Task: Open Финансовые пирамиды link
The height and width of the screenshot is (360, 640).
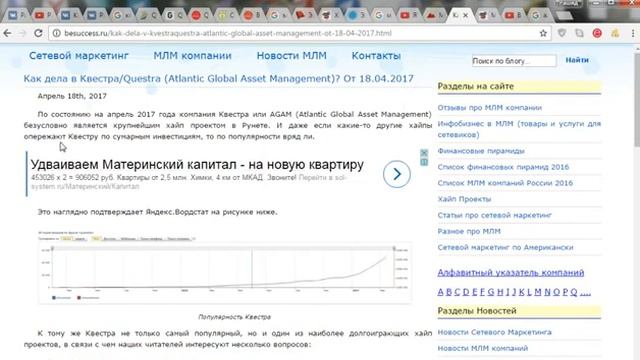Action: (481, 151)
